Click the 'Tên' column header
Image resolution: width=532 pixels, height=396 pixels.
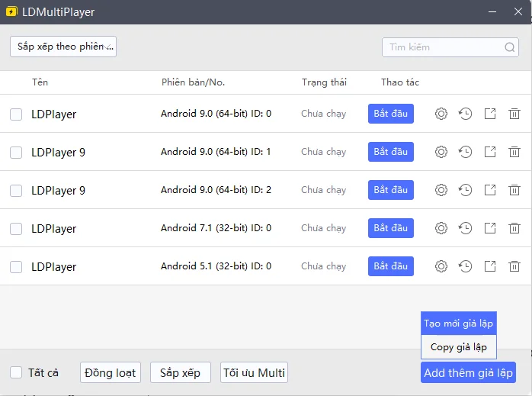tap(40, 82)
